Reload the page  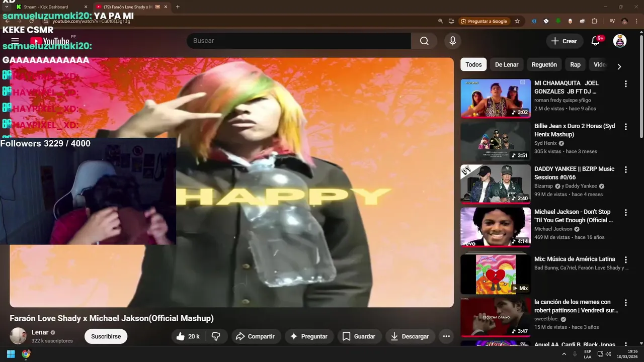tap(31, 21)
